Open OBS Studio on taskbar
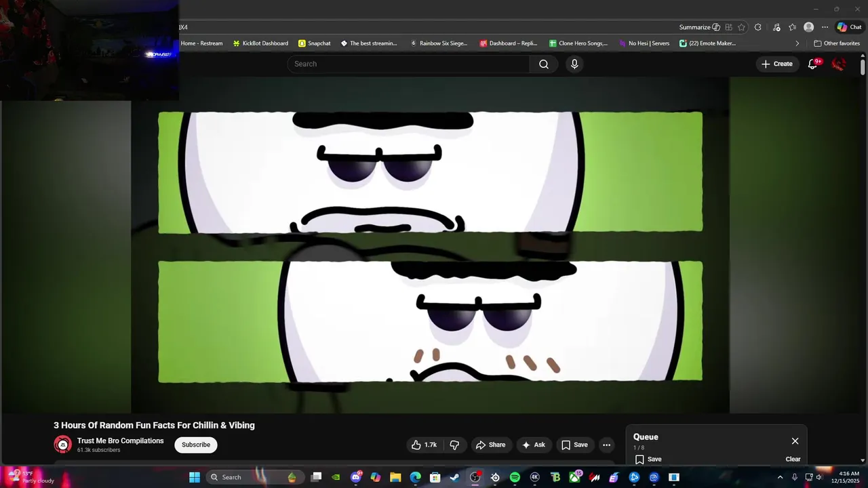Viewport: 868px width, 488px height. coord(475,477)
